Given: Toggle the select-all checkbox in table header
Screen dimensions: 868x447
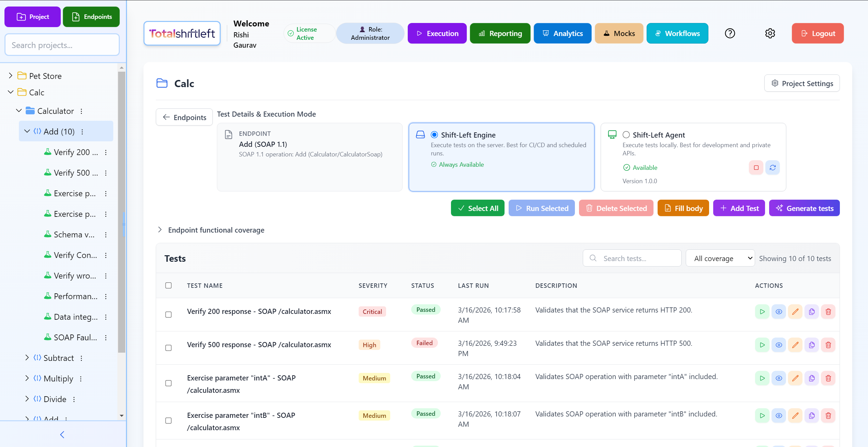Looking at the screenshot, I should [x=168, y=285].
